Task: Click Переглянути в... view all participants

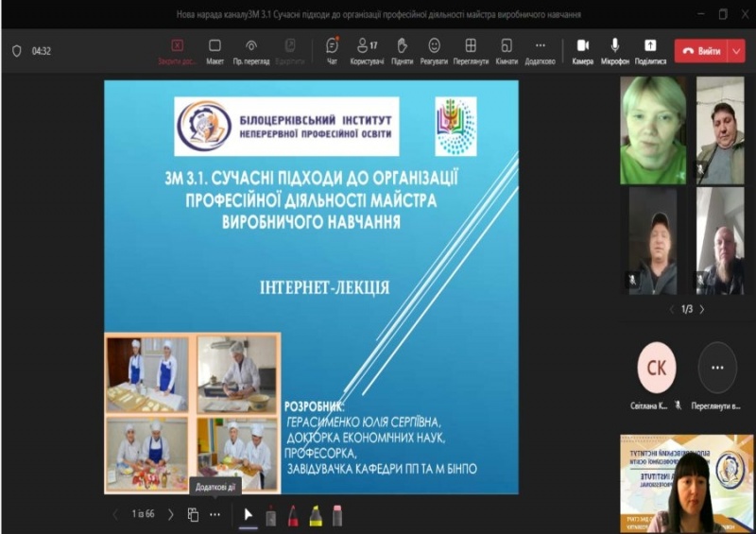Action: click(x=717, y=368)
